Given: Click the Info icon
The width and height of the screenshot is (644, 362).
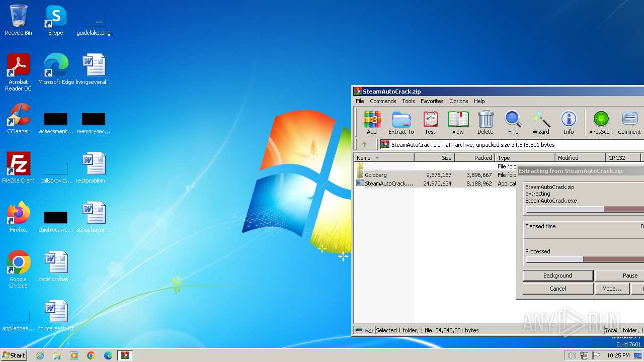Looking at the screenshot, I should click(569, 123).
